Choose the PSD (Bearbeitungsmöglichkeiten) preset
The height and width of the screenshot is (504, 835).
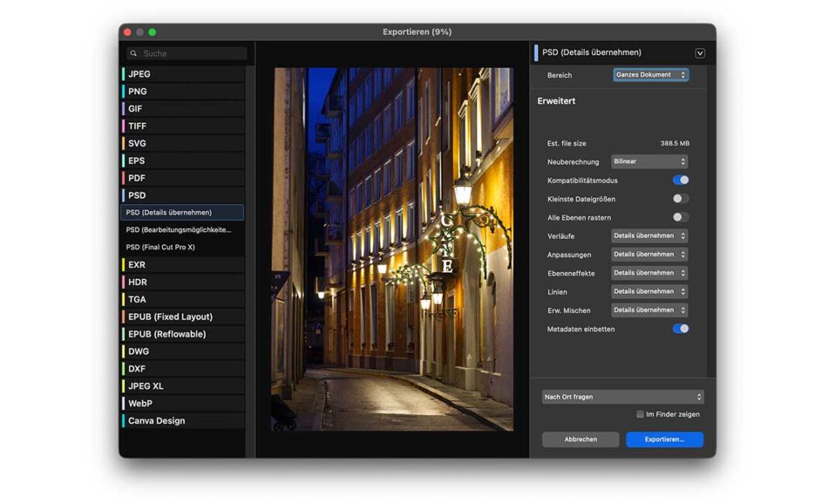(183, 230)
